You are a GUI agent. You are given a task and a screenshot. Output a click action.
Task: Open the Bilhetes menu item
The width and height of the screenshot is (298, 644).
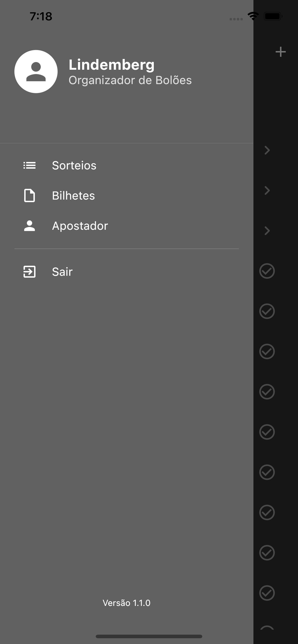[x=73, y=195]
